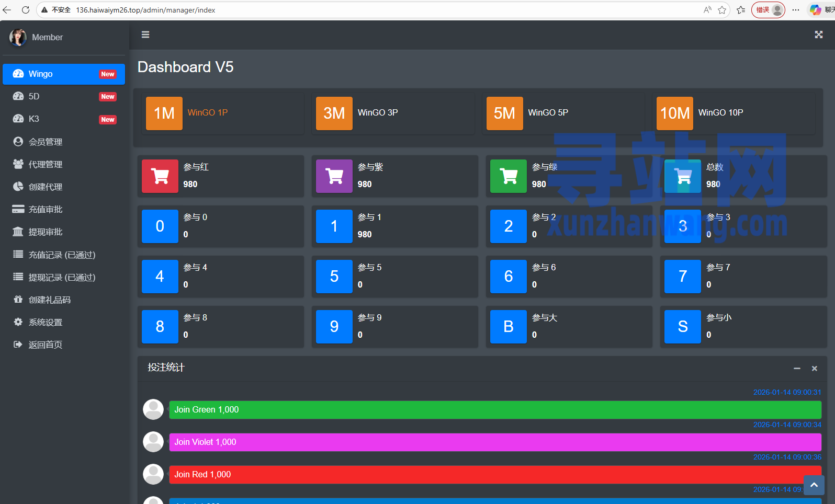This screenshot has width=835, height=504.
Task: Click the 返回首页 link
Action: 46,345
